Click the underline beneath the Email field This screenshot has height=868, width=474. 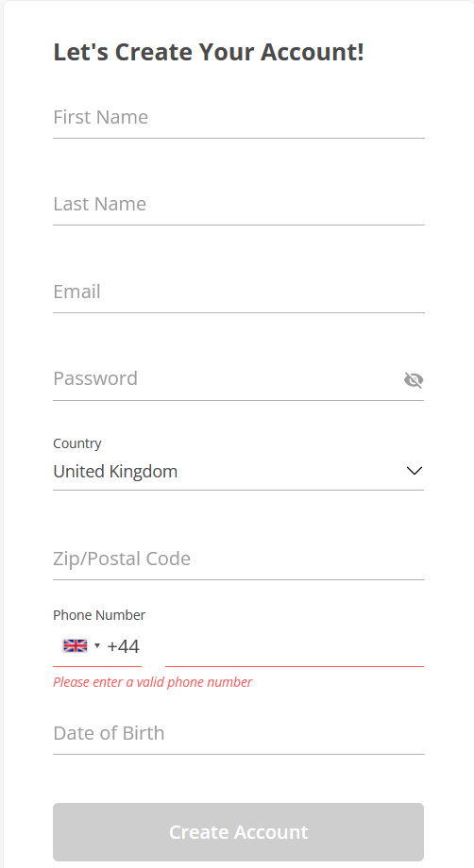[239, 313]
